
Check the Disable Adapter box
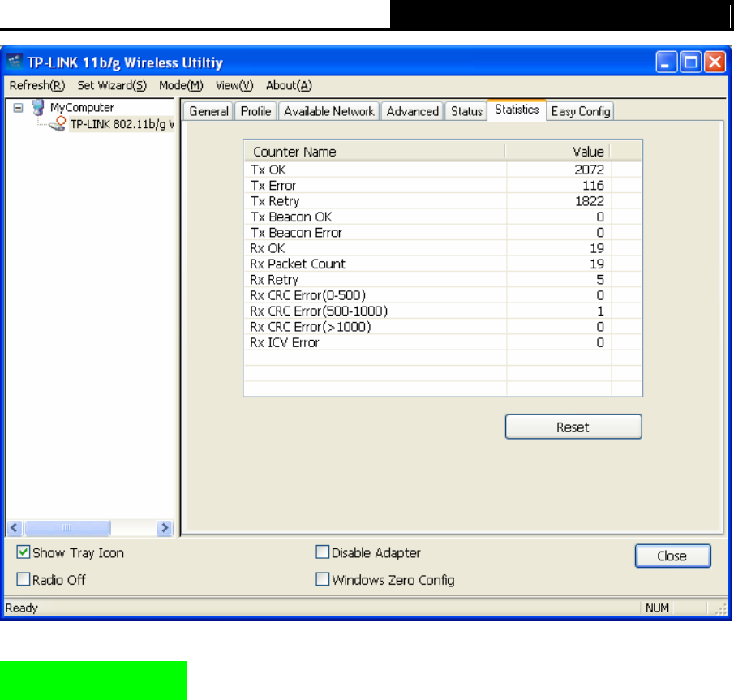[323, 552]
